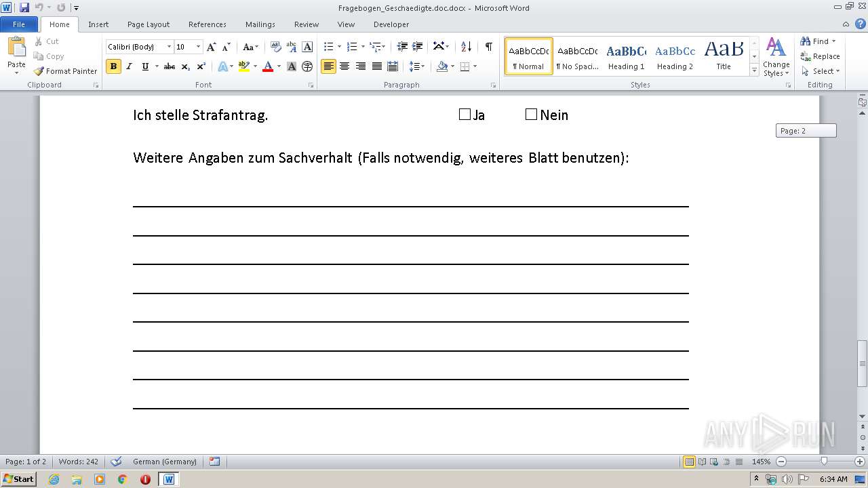868x488 pixels.
Task: Click the Paste icon
Action: pyautogui.click(x=16, y=47)
